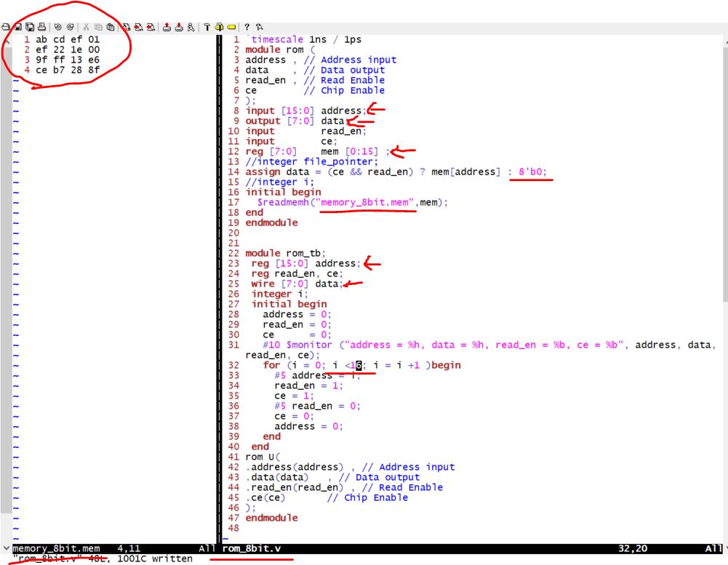This screenshot has width=728, height=565.
Task: Save the current file via toolbar
Action: click(18, 28)
